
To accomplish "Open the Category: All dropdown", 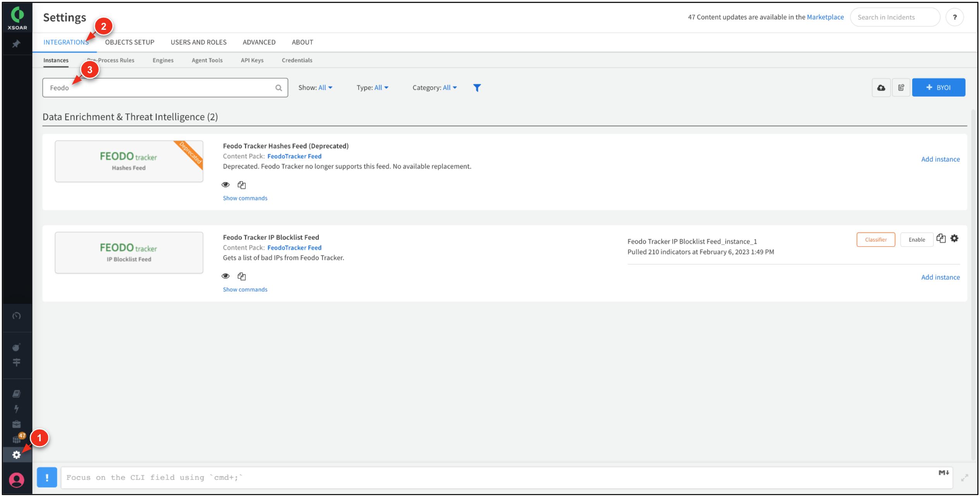I will pyautogui.click(x=435, y=87).
